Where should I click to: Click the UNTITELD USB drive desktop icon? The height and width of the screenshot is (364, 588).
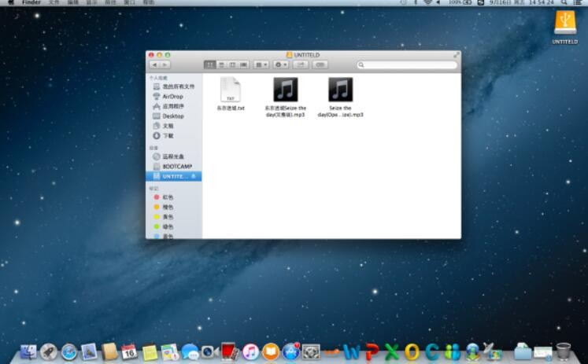(564, 24)
